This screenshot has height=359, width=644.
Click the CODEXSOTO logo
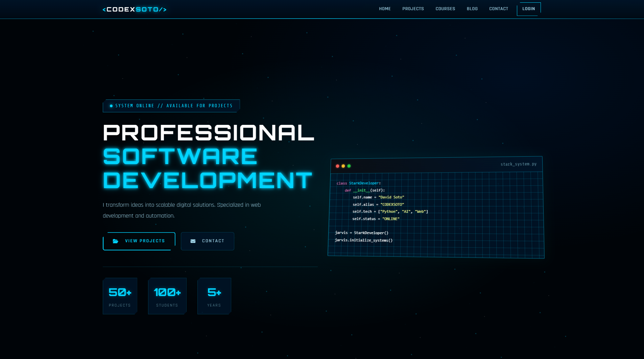pyautogui.click(x=135, y=9)
